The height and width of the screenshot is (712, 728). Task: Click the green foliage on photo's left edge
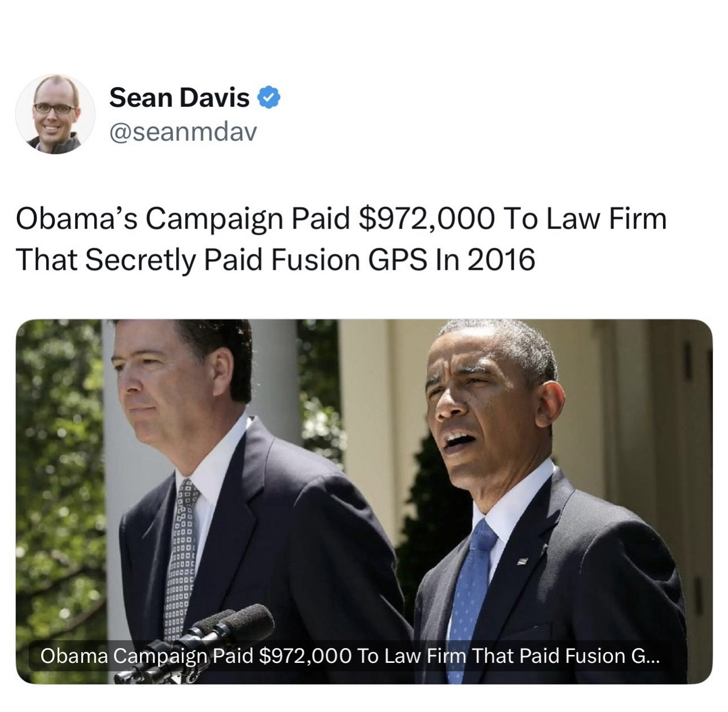[x=56, y=452]
